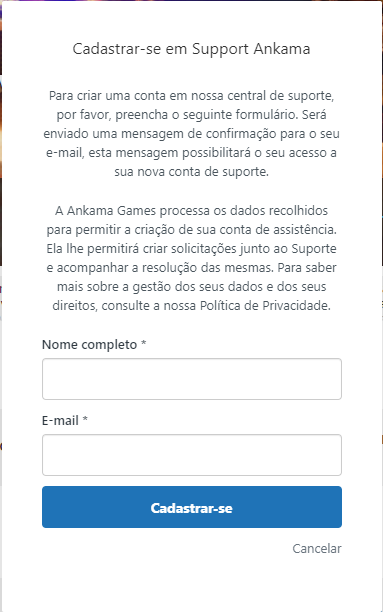383x612 pixels.
Task: Click the paragraph starting Para criar uma conta
Action: click(x=191, y=133)
